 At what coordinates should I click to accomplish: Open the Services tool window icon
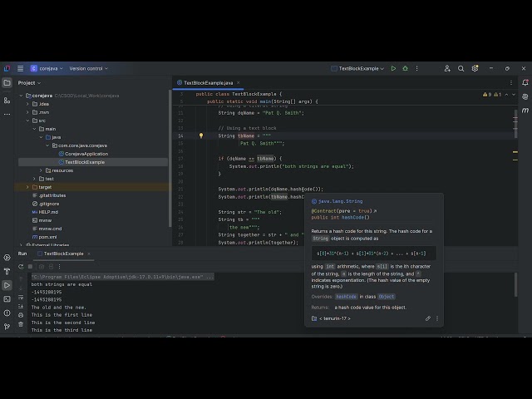pyautogui.click(x=7, y=258)
